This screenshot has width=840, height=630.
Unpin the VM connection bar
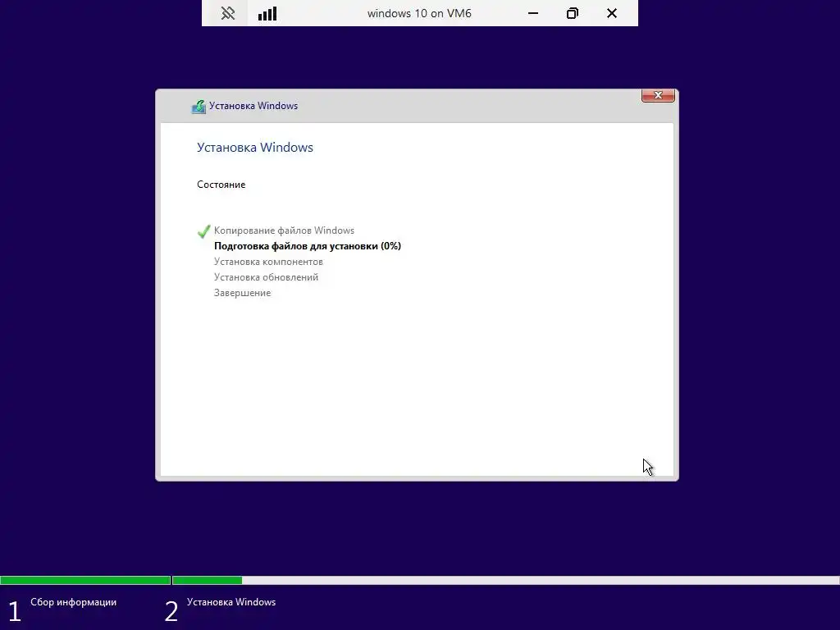228,13
